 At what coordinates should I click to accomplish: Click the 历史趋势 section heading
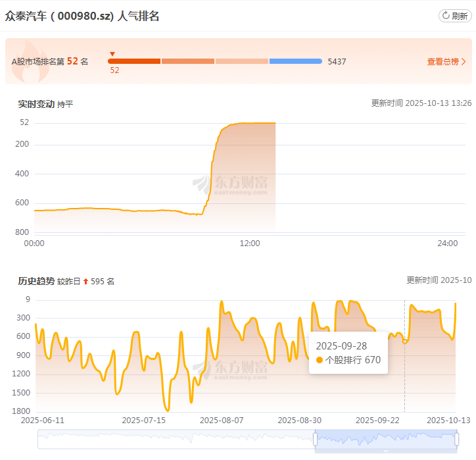(36, 281)
